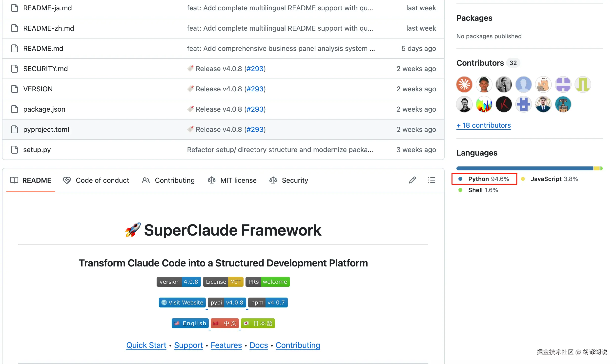The height and width of the screenshot is (364, 616).
Task: Switch to the Code of conduct tab
Action: click(x=96, y=180)
